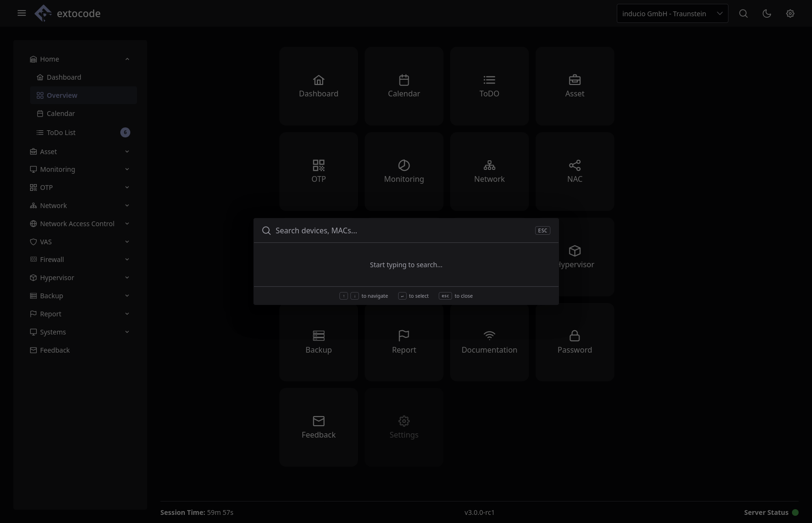Open the Password lock tile
Image resolution: width=812 pixels, height=523 pixels.
click(574, 342)
